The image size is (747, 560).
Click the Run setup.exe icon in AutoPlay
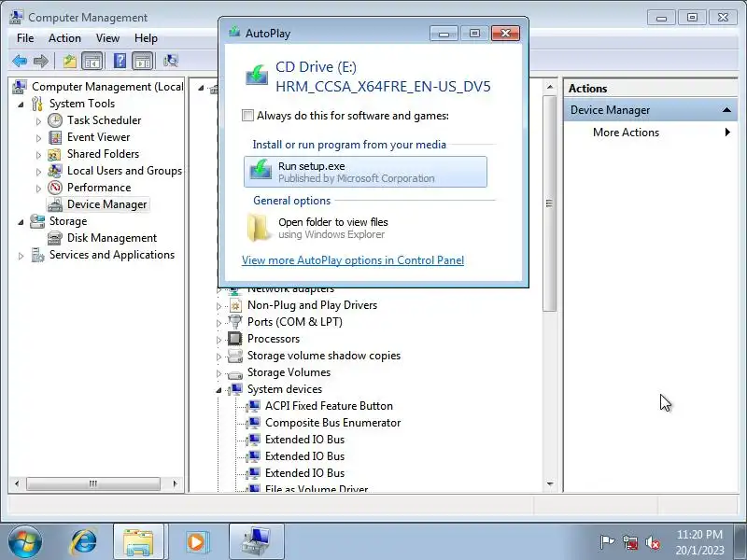(x=261, y=171)
